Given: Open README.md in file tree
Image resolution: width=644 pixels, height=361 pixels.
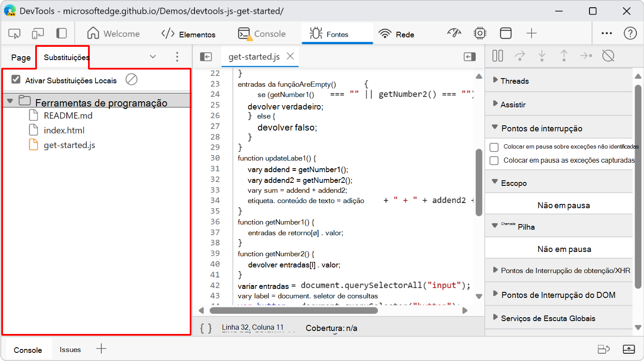Looking at the screenshot, I should (68, 115).
